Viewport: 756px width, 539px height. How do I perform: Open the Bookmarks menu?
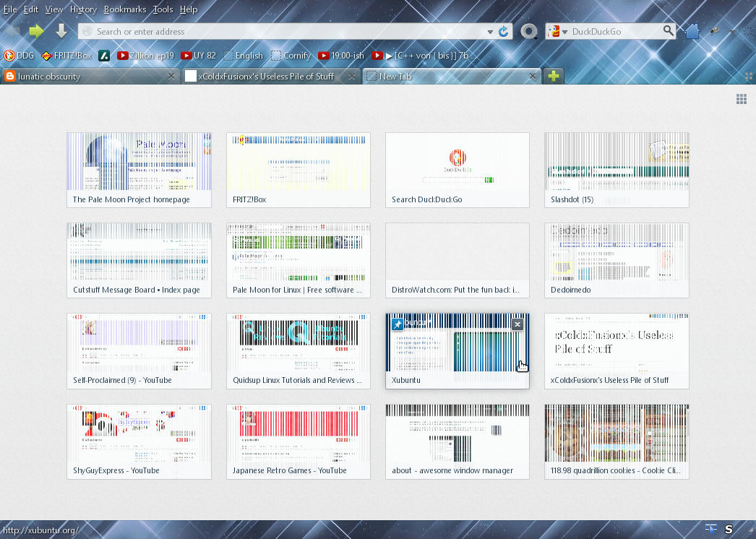coord(125,9)
